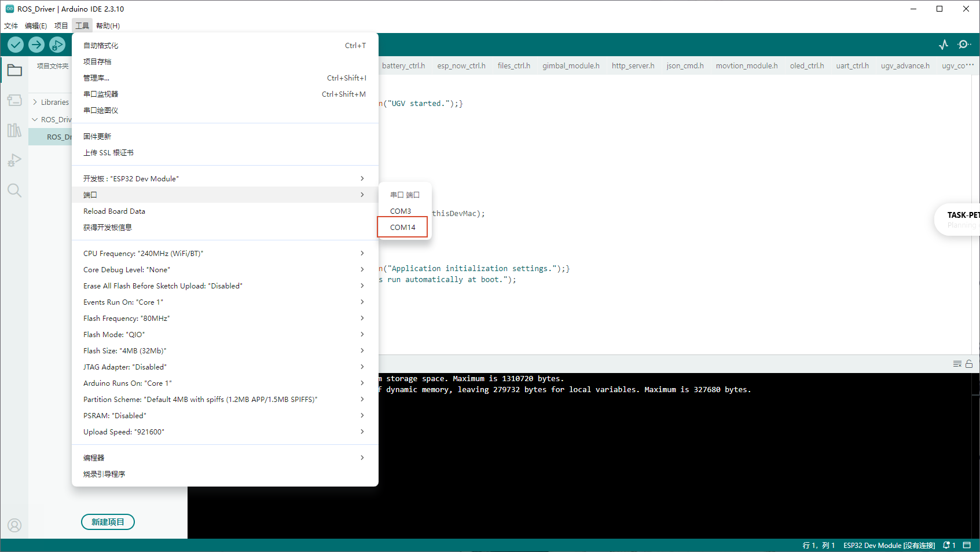Open the Search magnifier in the sidebar
Screen dimensions: 980x552
[14, 191]
